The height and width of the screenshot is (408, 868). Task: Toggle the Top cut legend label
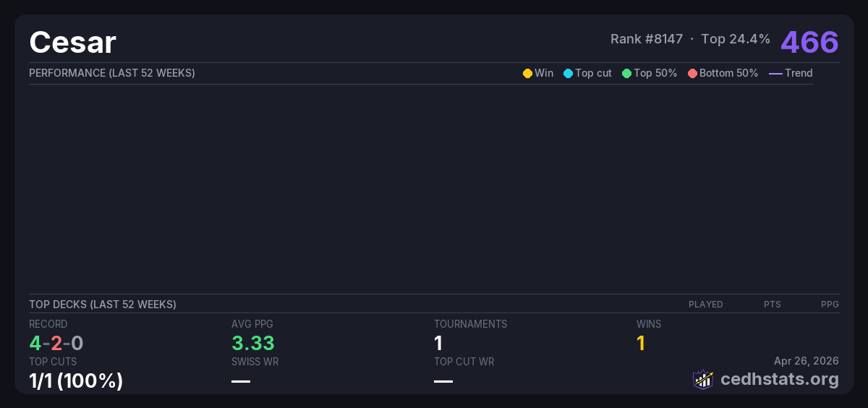pos(593,73)
